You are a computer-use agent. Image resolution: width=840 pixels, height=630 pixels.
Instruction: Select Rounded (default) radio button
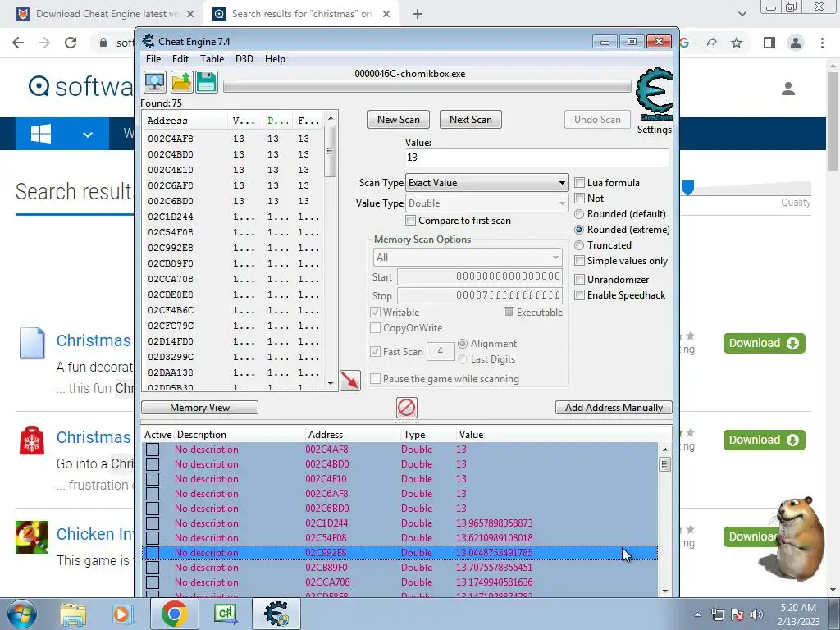tap(579, 214)
